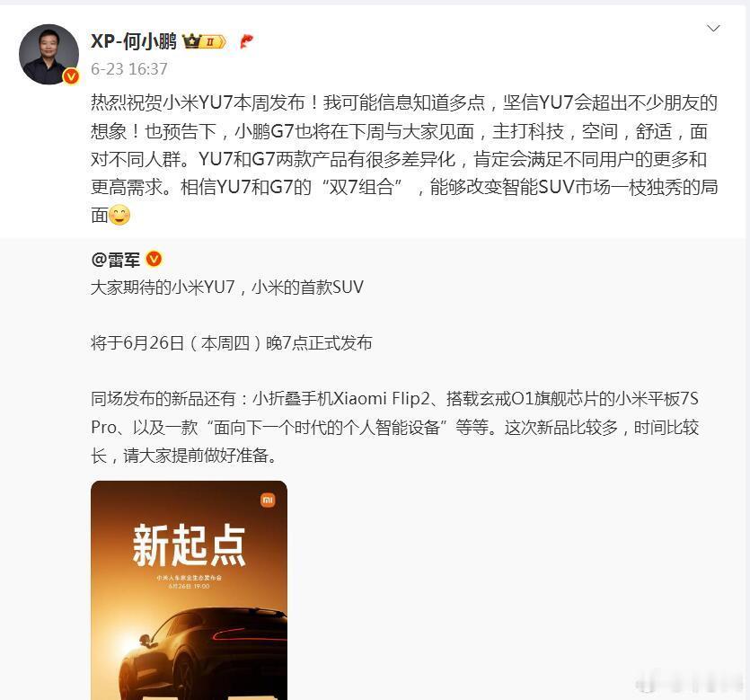Screen dimensions: 750x700
Task: Click the orange verified badge on avatar
Action: click(x=71, y=76)
